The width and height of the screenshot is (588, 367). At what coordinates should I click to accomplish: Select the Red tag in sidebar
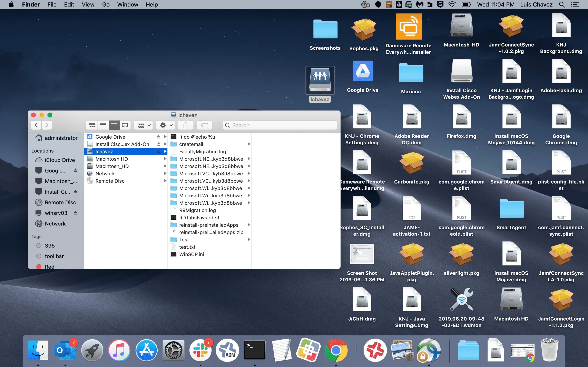pyautogui.click(x=49, y=266)
